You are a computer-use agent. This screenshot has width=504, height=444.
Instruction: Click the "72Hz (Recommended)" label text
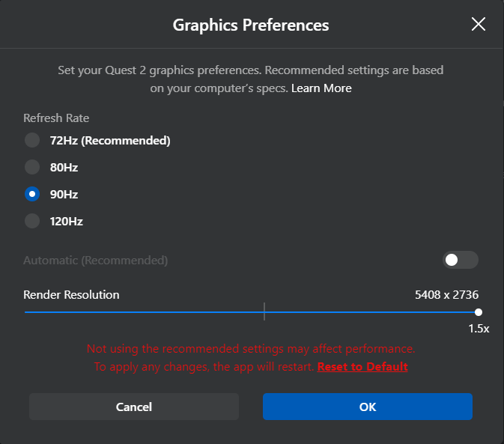click(110, 140)
